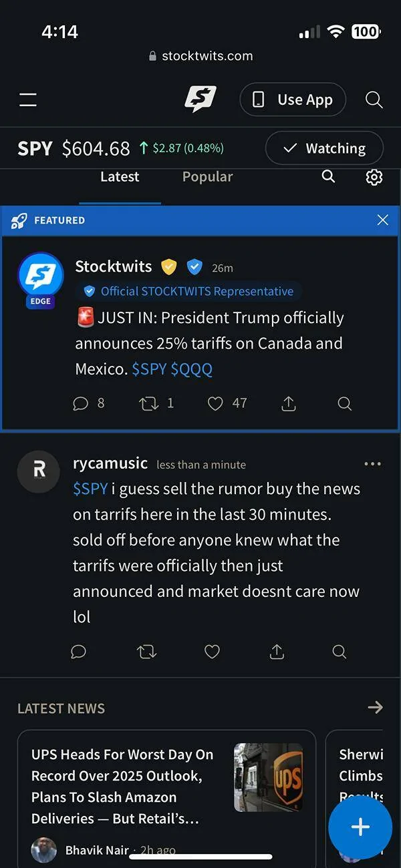Open rycamusic post three-dot menu
The width and height of the screenshot is (401, 868).
coord(372,464)
